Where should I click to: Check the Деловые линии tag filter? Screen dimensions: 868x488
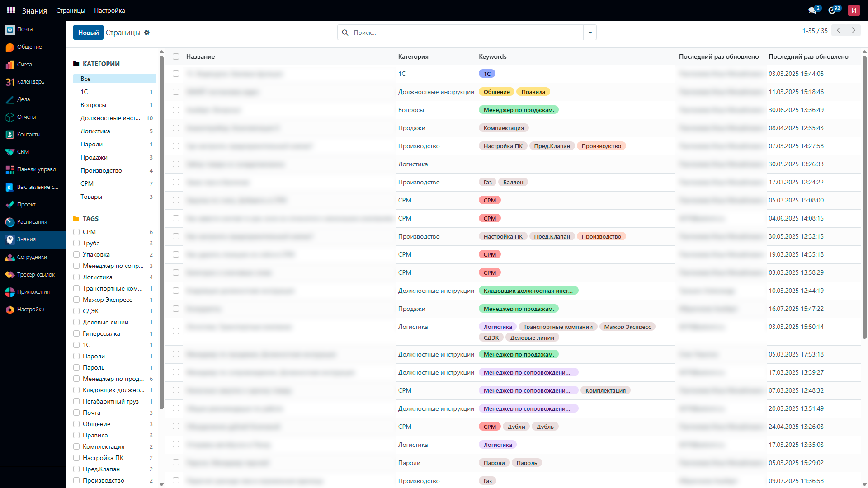coord(76,322)
